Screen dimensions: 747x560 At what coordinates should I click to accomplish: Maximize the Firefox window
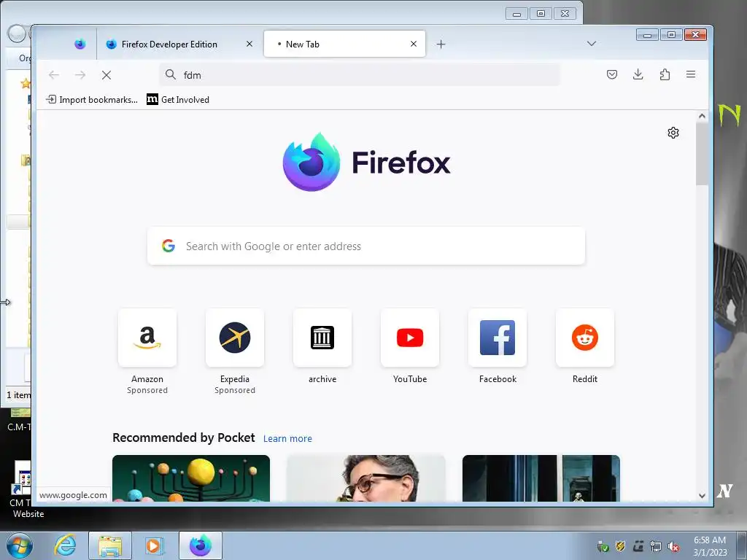(x=671, y=35)
